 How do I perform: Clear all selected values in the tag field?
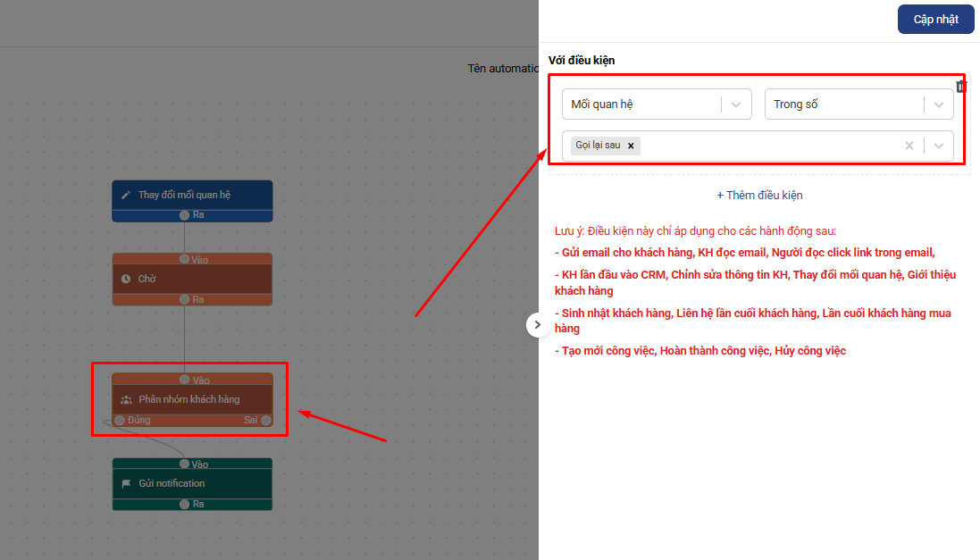[x=909, y=146]
